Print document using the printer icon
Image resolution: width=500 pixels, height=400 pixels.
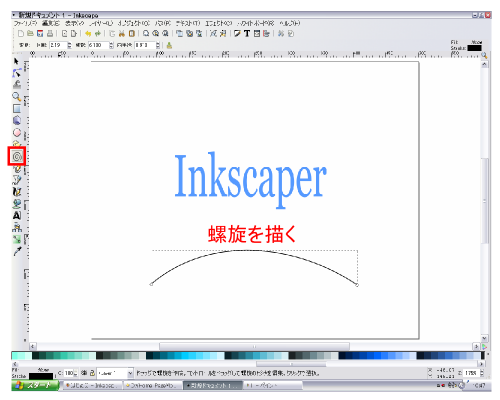point(50,33)
